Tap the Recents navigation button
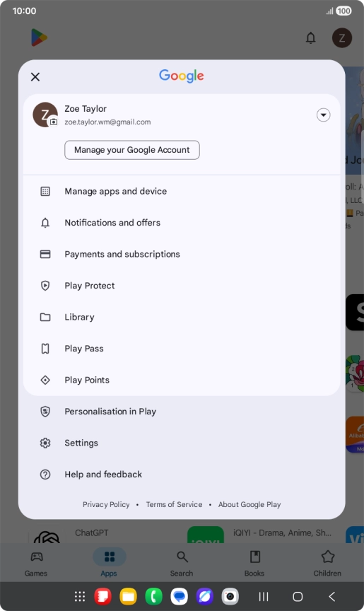Screen dimensions: 364x611 pos(264,596)
